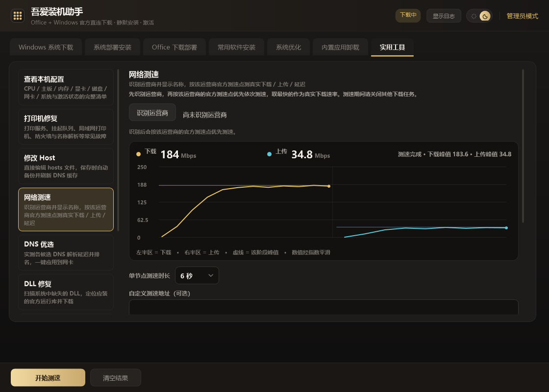The width and height of the screenshot is (549, 392).
Task: Click the 尚未识别运营商 status text
Action: click(x=205, y=115)
